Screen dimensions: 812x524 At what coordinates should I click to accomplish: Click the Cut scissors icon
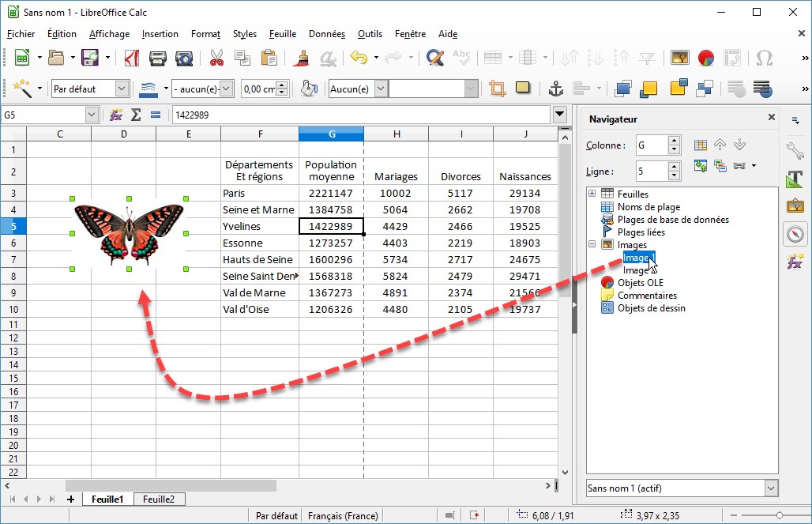pos(216,58)
